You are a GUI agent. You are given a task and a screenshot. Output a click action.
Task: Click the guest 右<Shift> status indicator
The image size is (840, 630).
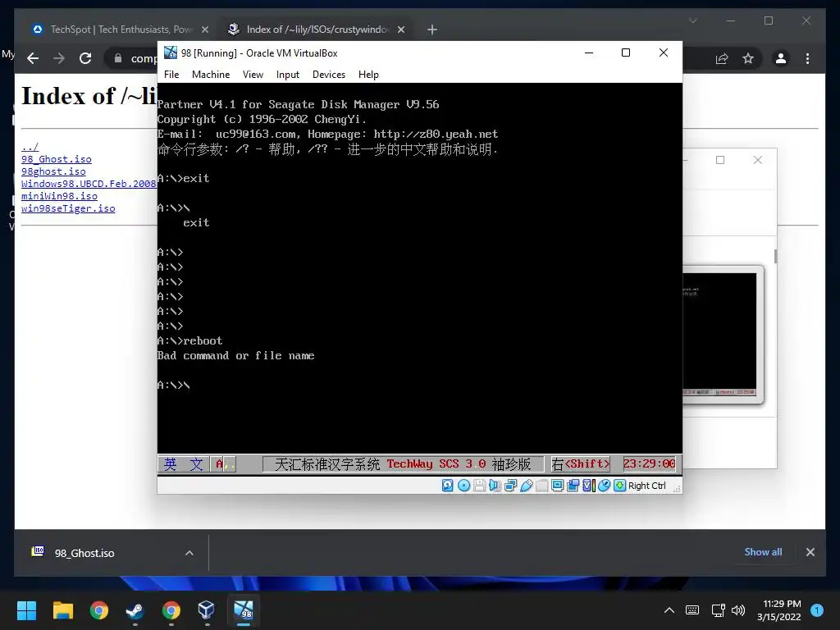pos(581,464)
